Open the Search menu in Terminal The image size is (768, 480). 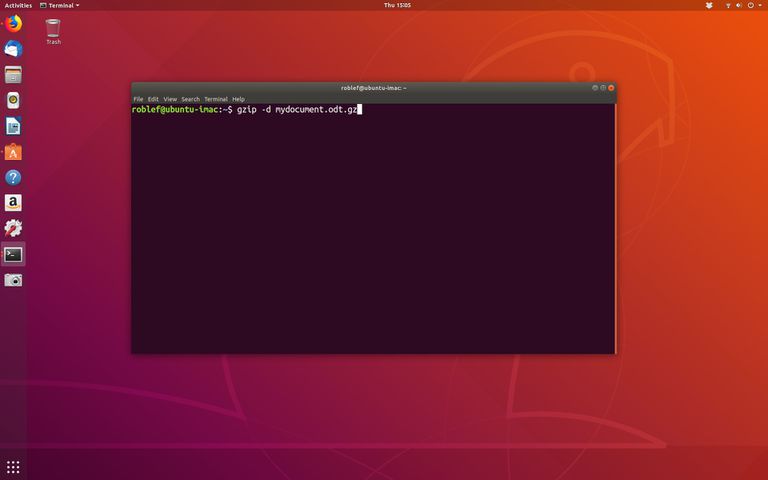[191, 99]
